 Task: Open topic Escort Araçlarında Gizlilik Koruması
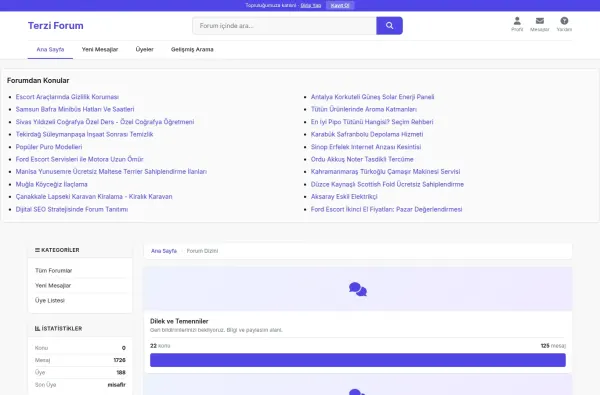pos(67,97)
